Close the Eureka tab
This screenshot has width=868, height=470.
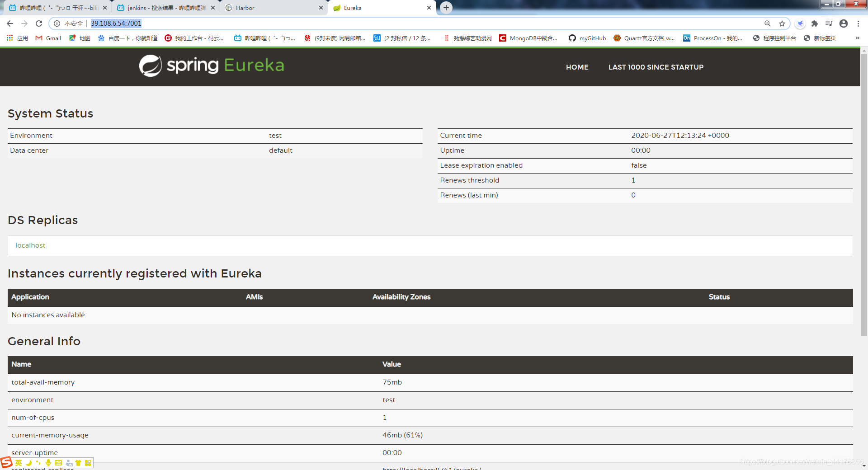click(x=429, y=8)
